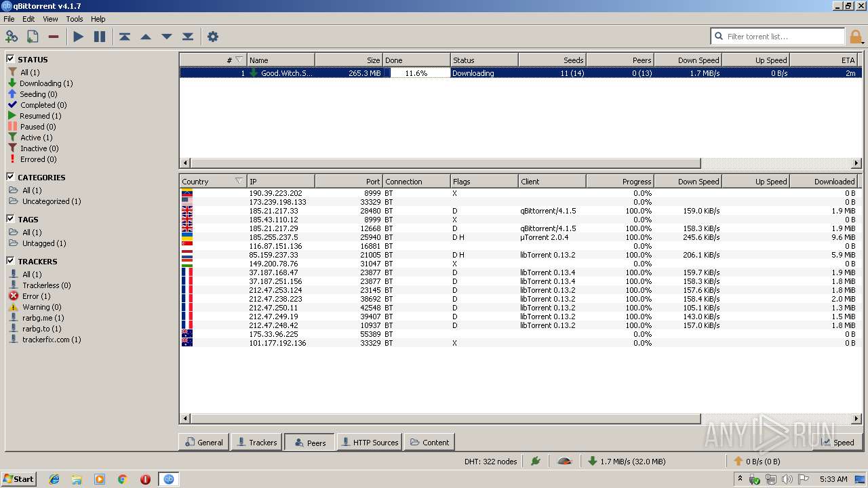The width and height of the screenshot is (868, 488).
Task: Sort torrent list by Seeds column
Action: pos(552,60)
